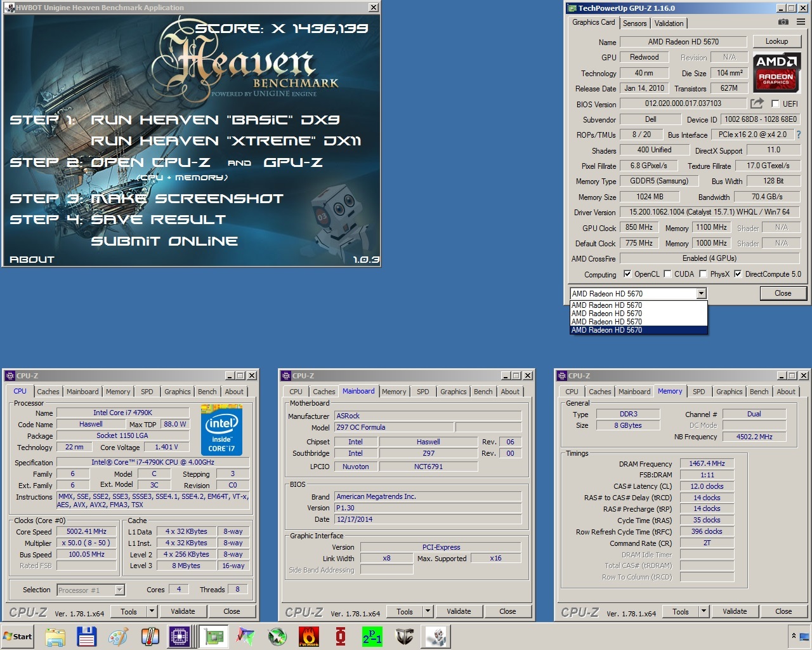This screenshot has height=650, width=812.
Task: Launch Paint from the taskbar palette icon
Action: click(x=118, y=636)
